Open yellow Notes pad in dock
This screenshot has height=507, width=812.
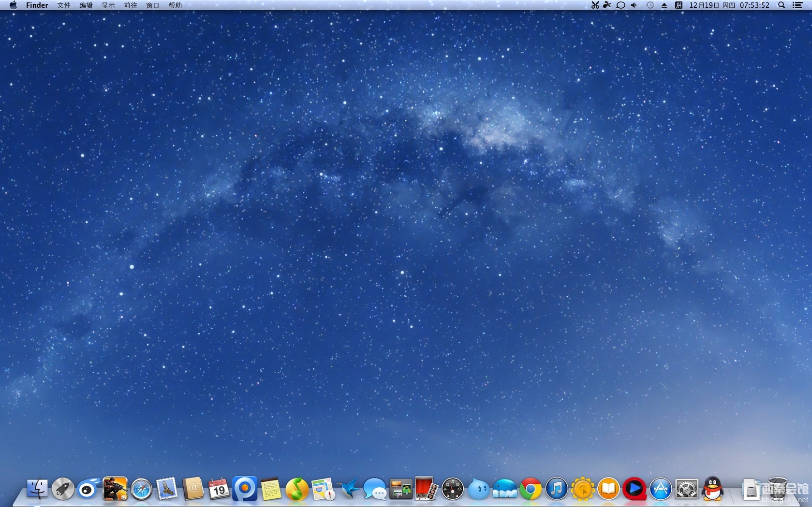(271, 489)
